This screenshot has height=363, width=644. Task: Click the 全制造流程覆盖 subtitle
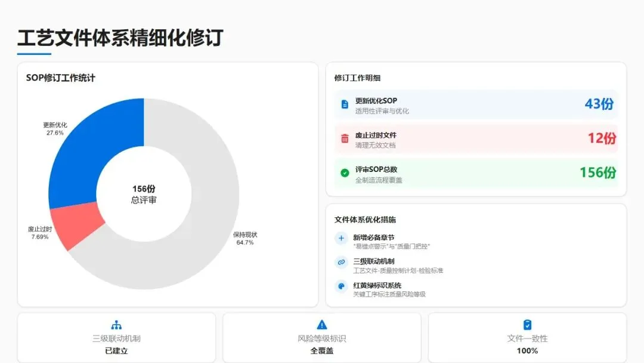coord(379,180)
